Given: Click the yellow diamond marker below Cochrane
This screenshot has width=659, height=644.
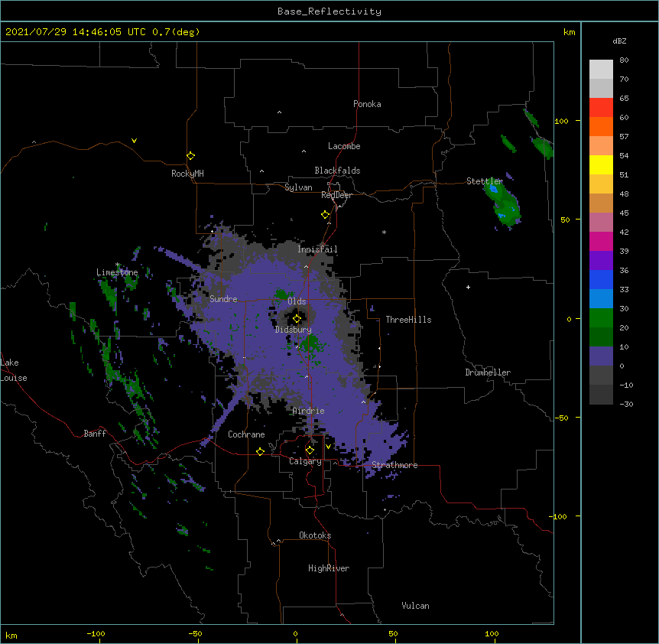Looking at the screenshot, I should (x=260, y=451).
